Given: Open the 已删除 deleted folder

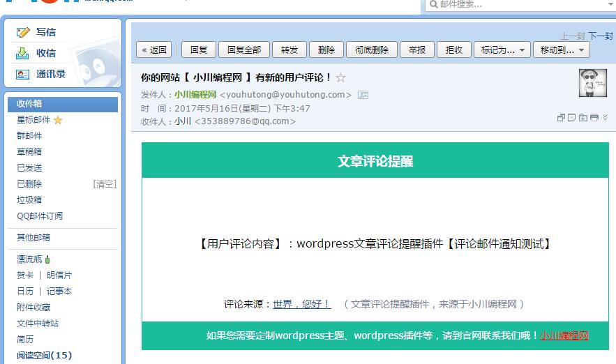Looking at the screenshot, I should pyautogui.click(x=29, y=184).
